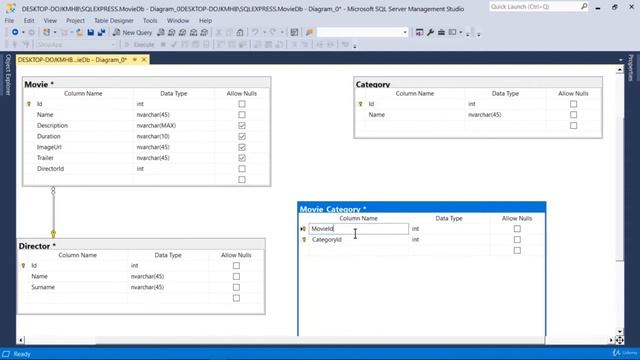Click the New Query button
This screenshot has width=640, height=360.
coord(132,32)
